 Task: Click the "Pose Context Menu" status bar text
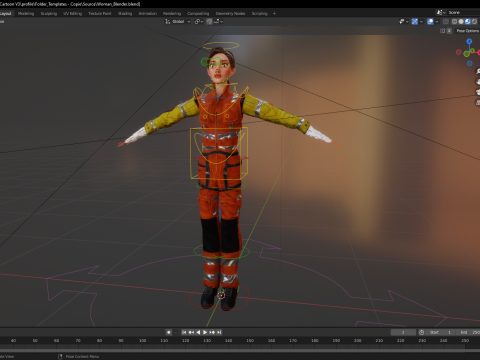82,356
